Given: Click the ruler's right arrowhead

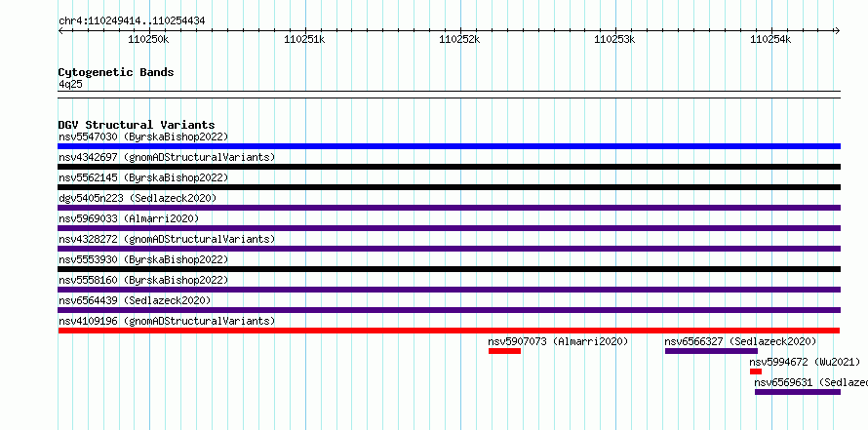Looking at the screenshot, I should 837,31.
